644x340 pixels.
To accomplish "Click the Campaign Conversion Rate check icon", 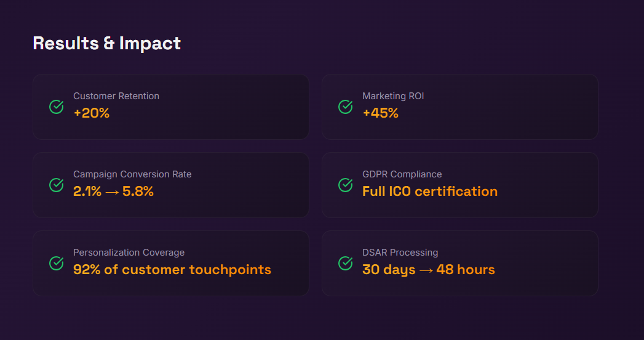I will tap(56, 185).
